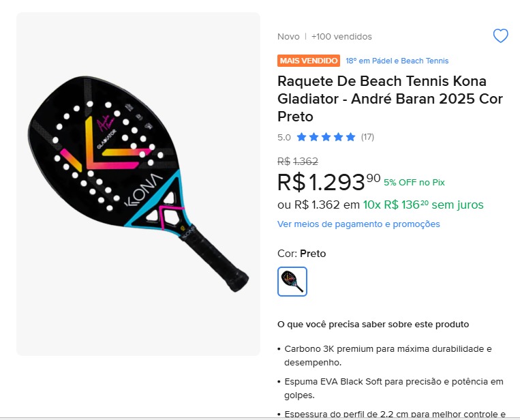The height and width of the screenshot is (420, 520).
Task: Open the 18º em Pádel e Beach Tennis link
Action: click(x=397, y=61)
